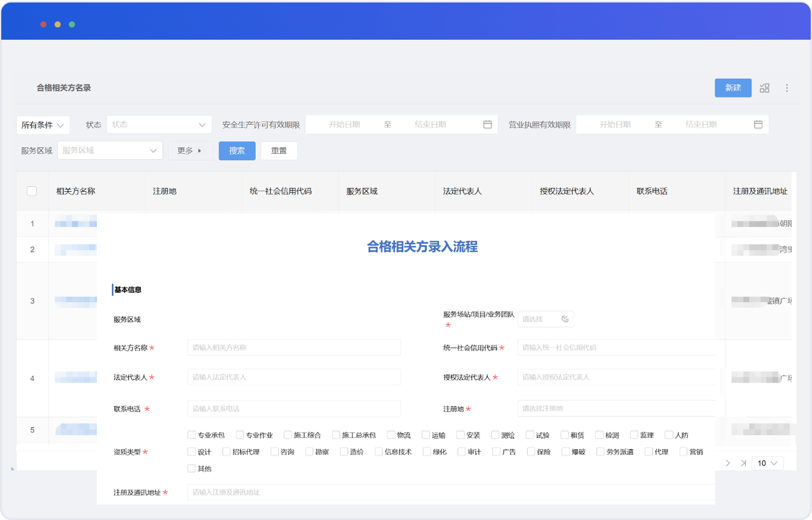
Task: Open the three-dot more options menu
Action: (x=787, y=88)
